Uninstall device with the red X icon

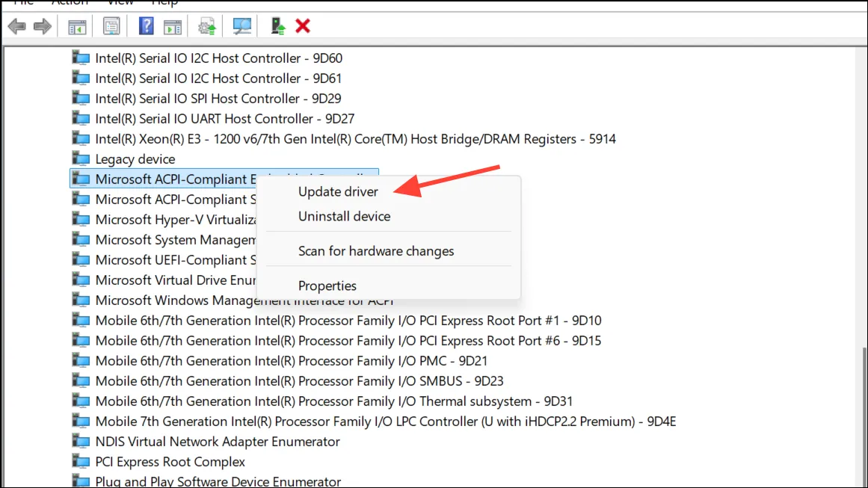[x=303, y=26]
